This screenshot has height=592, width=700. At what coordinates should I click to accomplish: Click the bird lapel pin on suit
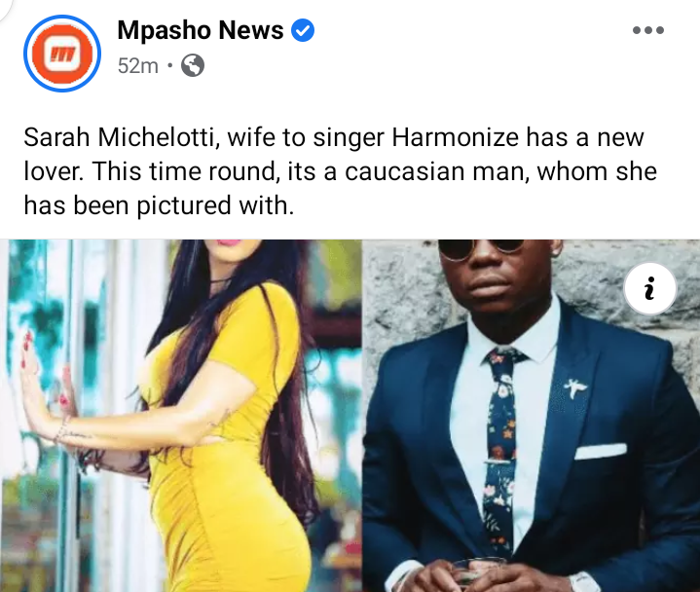click(x=575, y=388)
